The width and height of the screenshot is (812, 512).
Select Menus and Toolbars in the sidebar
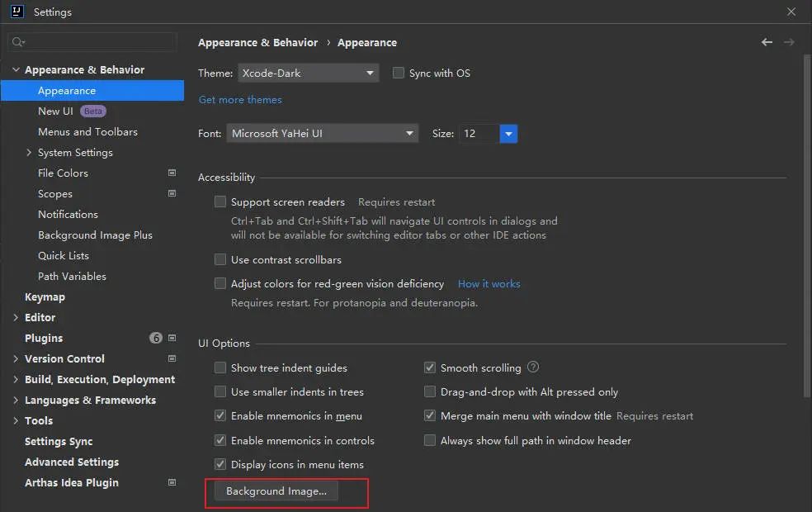point(87,132)
